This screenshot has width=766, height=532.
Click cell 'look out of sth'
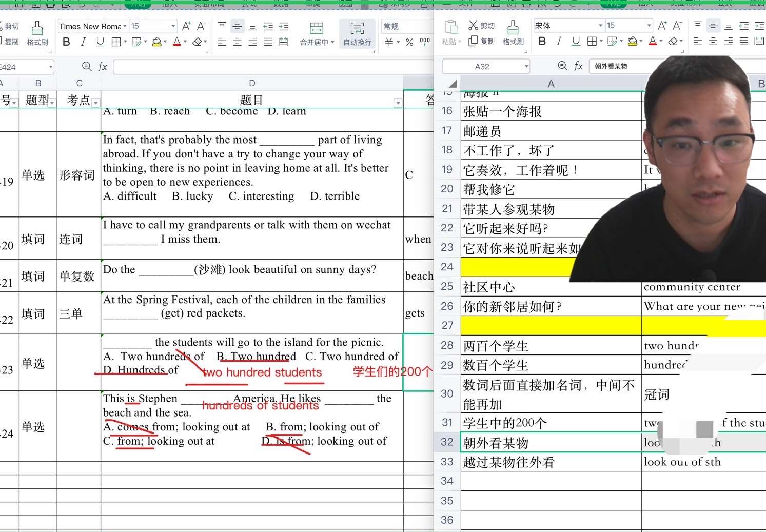pyautogui.click(x=703, y=462)
